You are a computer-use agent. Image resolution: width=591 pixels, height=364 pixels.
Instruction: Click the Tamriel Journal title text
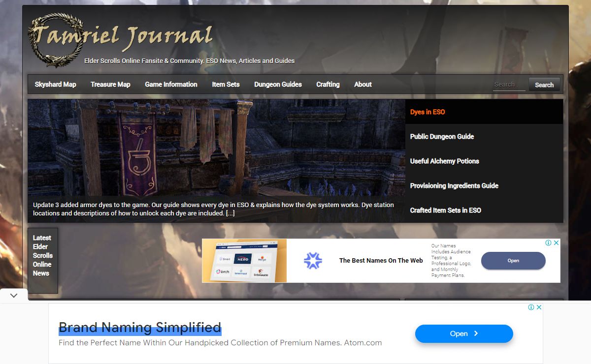click(x=123, y=36)
